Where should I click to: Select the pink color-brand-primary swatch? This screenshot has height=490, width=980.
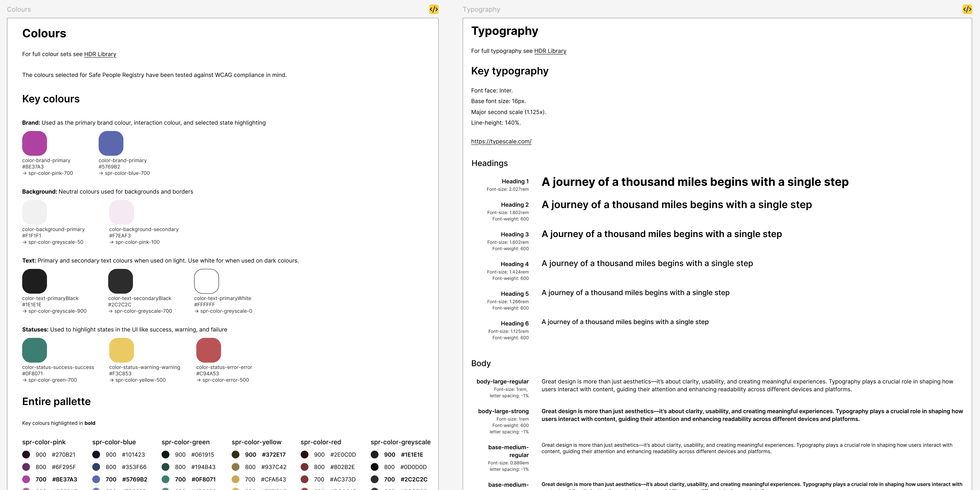35,143
